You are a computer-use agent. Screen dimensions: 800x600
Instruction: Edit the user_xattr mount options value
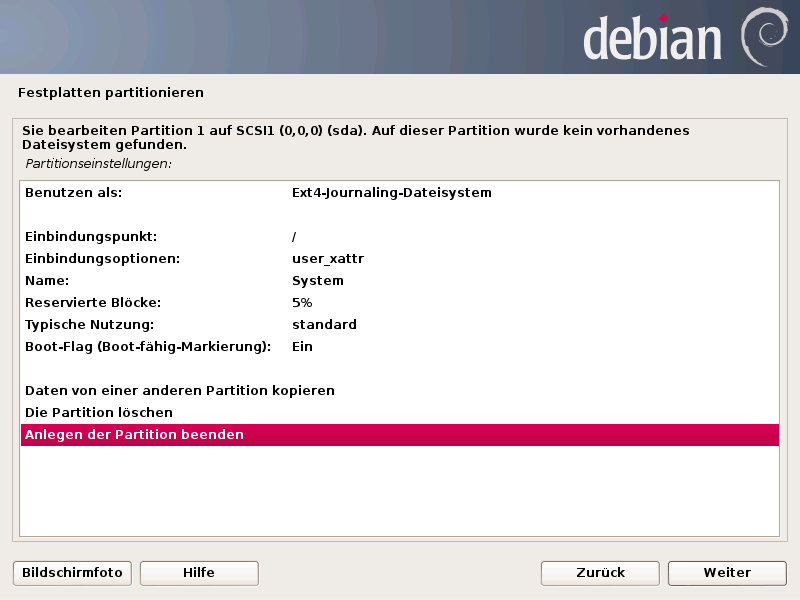point(327,259)
